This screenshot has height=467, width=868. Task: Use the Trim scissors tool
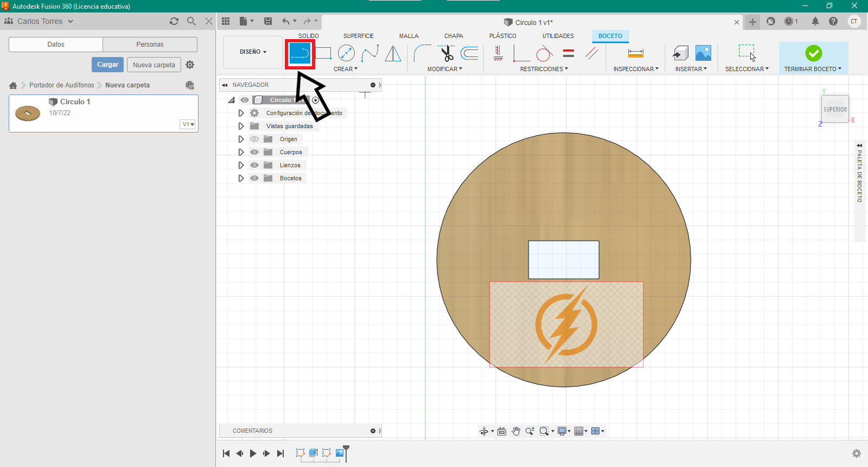pyautogui.click(x=446, y=53)
